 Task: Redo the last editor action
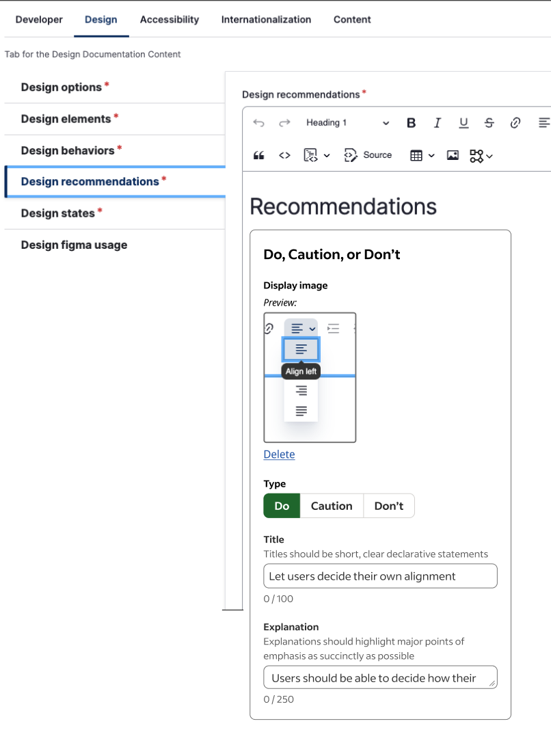[284, 123]
